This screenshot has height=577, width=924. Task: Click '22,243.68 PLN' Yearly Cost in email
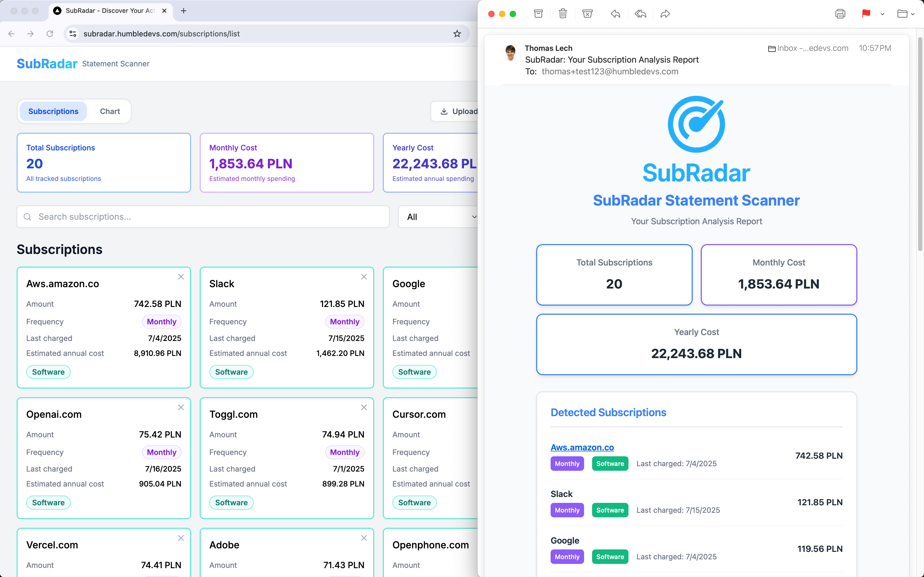696,354
